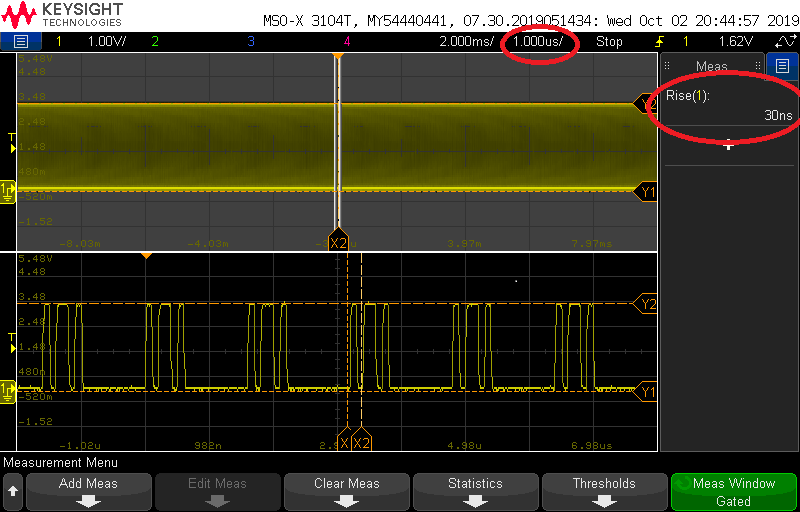Click the trigger rising-edge icon
The image size is (800, 512).
[659, 42]
